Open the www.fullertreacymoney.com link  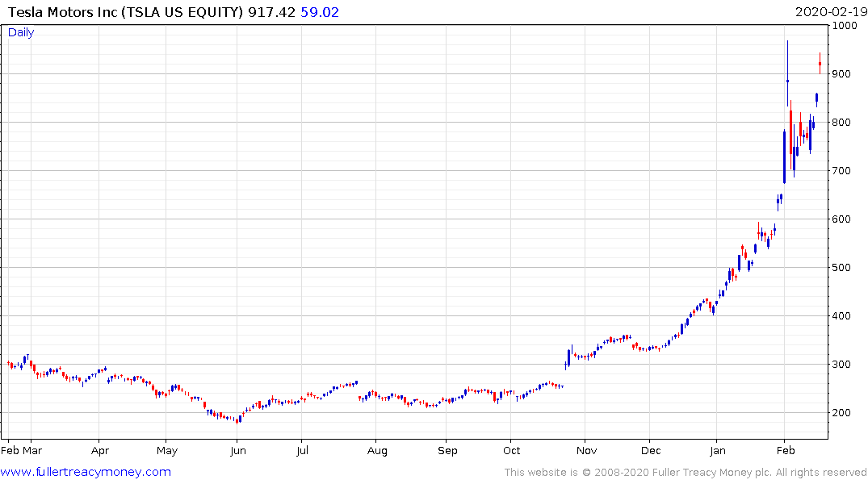click(x=86, y=472)
